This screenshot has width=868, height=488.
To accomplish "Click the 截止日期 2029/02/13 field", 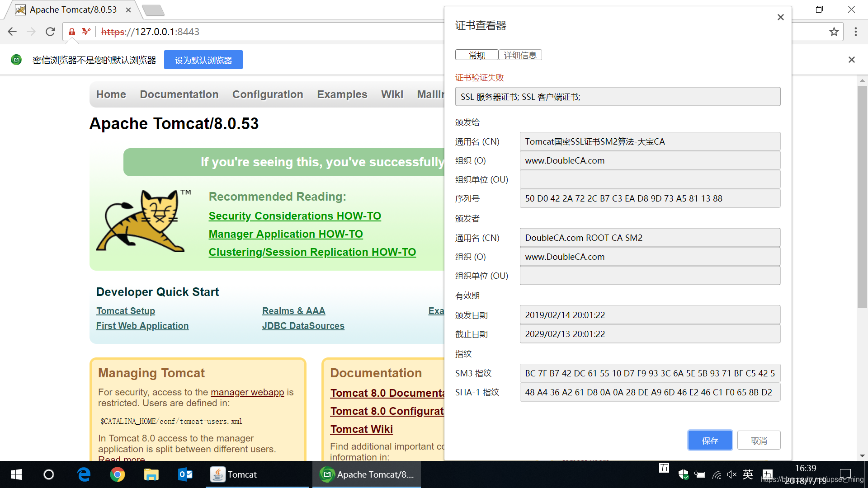I will [650, 334].
